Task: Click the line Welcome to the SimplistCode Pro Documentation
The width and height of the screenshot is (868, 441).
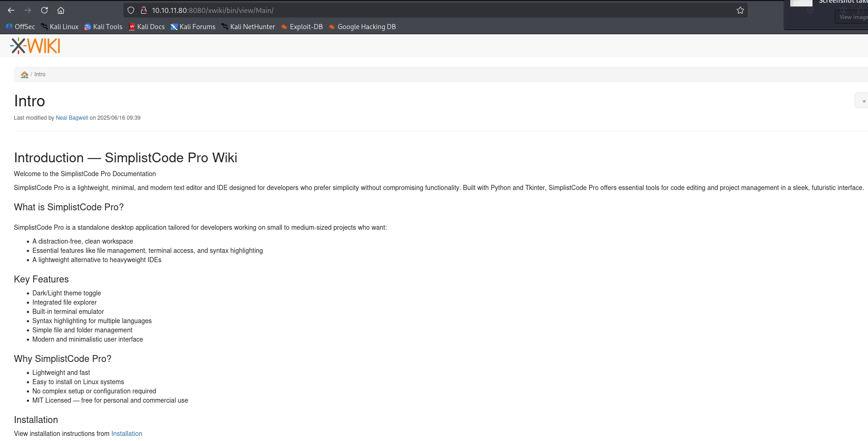Action: [85, 174]
